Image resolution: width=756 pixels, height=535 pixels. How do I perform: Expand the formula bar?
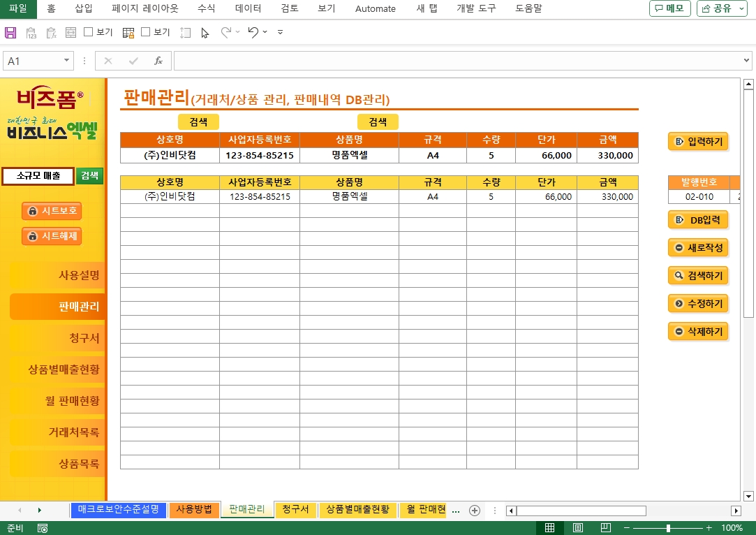(x=747, y=61)
